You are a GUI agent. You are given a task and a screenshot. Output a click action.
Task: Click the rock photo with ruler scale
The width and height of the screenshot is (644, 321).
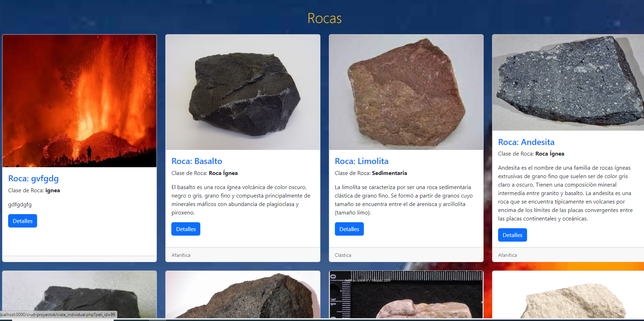point(406,295)
